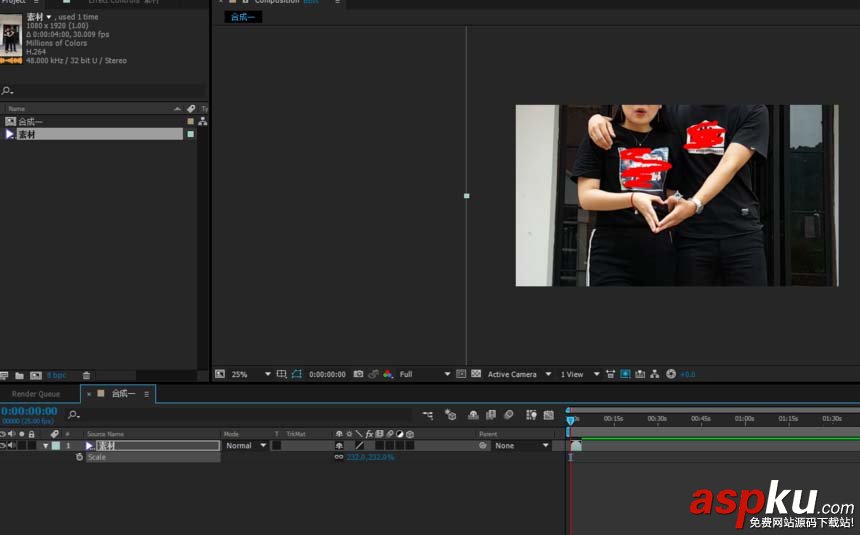The height and width of the screenshot is (535, 860).
Task: Mute audio of 素材 layer
Action: point(12,446)
